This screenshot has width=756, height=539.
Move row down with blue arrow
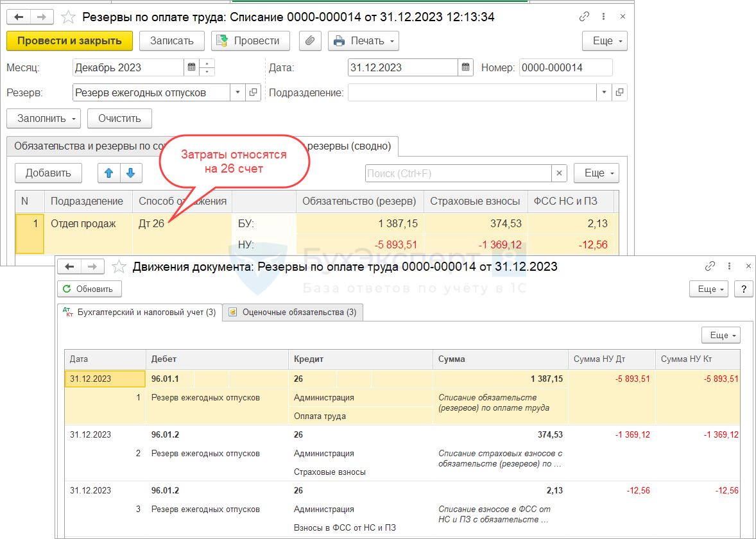tap(130, 173)
